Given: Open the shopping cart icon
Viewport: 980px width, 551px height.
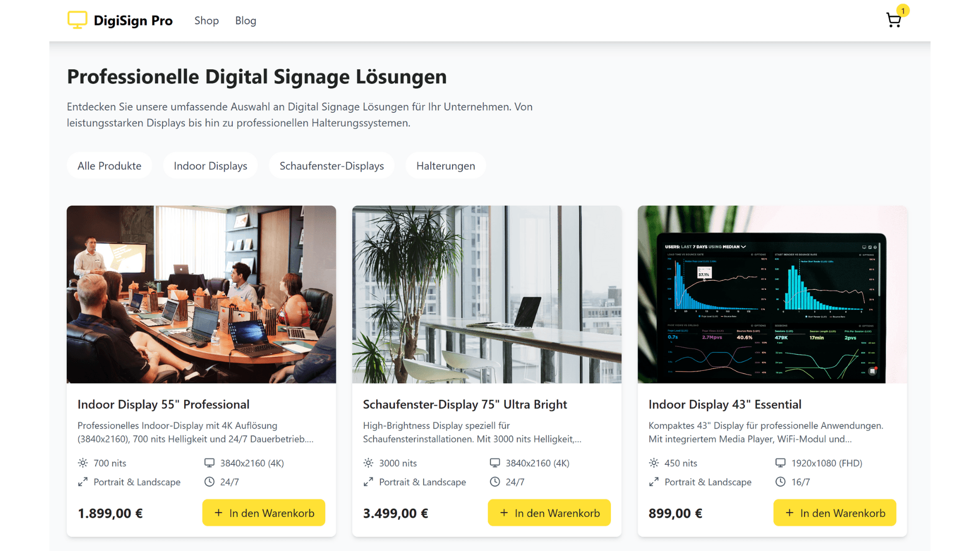Looking at the screenshot, I should 894,20.
